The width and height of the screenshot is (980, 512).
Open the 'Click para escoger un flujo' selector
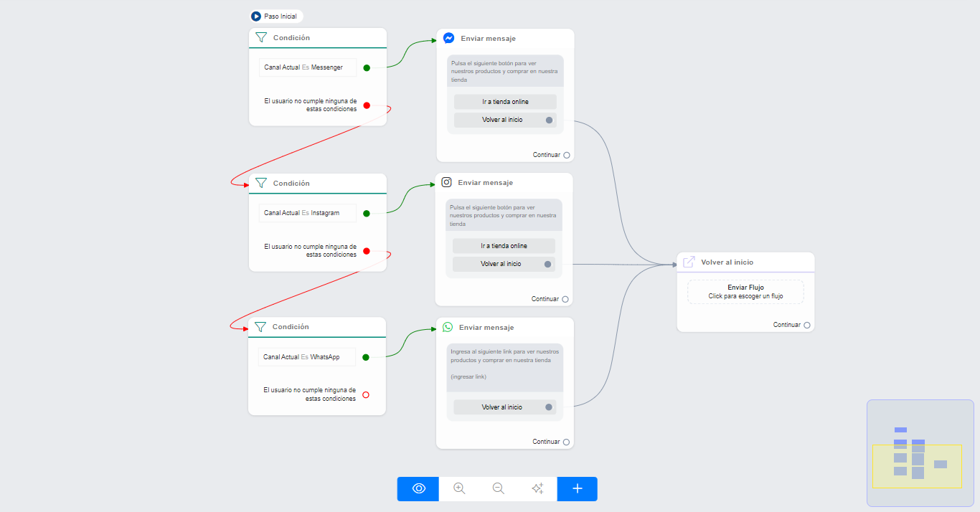[x=745, y=292]
